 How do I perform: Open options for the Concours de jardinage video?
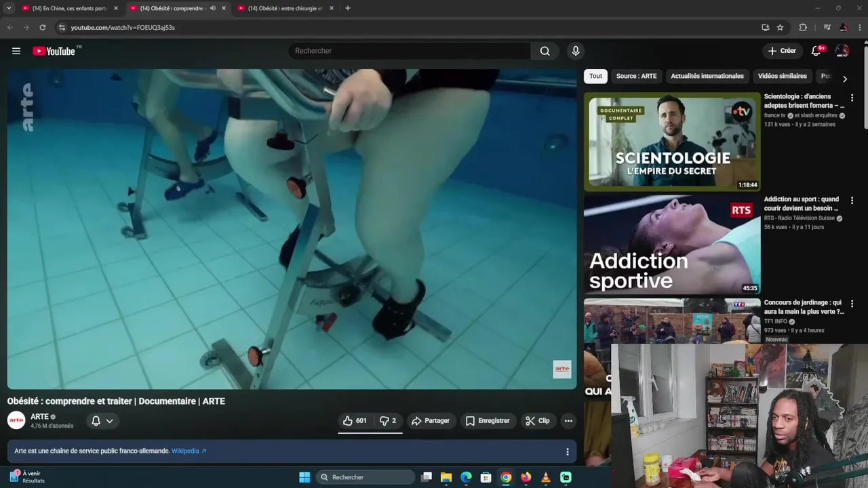pyautogui.click(x=852, y=304)
